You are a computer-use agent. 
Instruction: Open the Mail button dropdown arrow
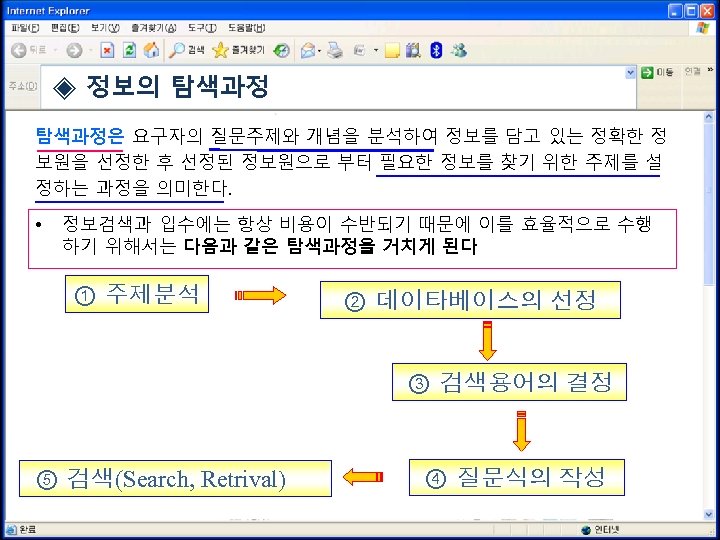(x=320, y=50)
